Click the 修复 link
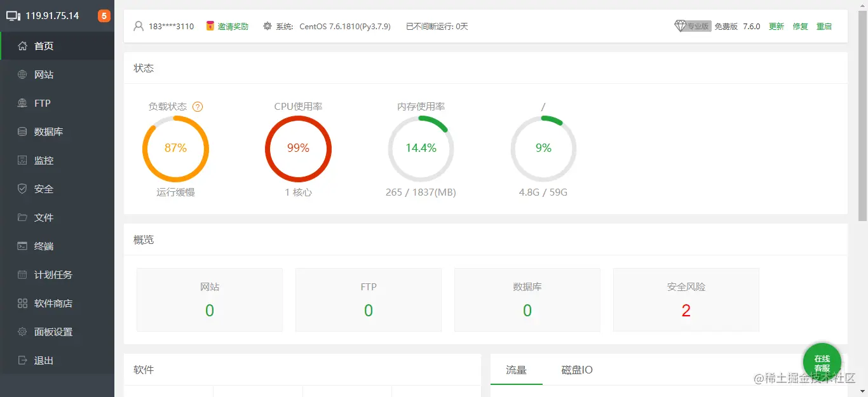Screen dimensions: 868x397 pos(800,26)
